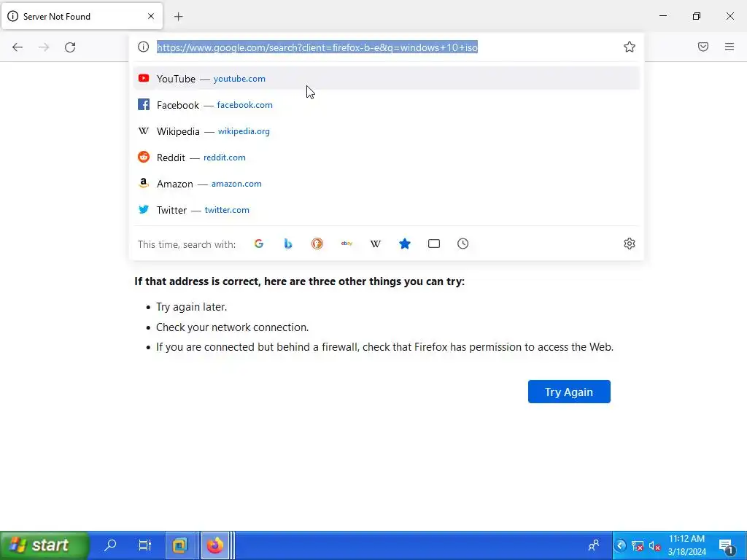Open taskbar search magnifier
Viewport: 747px width, 560px height.
click(111, 545)
